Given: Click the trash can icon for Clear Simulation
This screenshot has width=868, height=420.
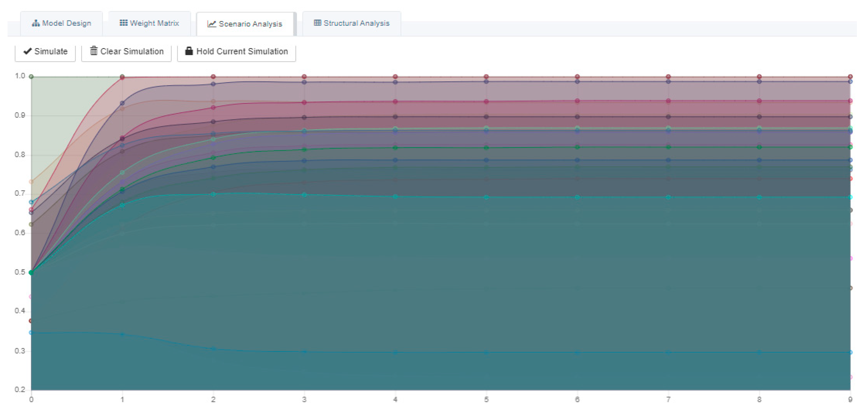Looking at the screenshot, I should click(x=94, y=51).
